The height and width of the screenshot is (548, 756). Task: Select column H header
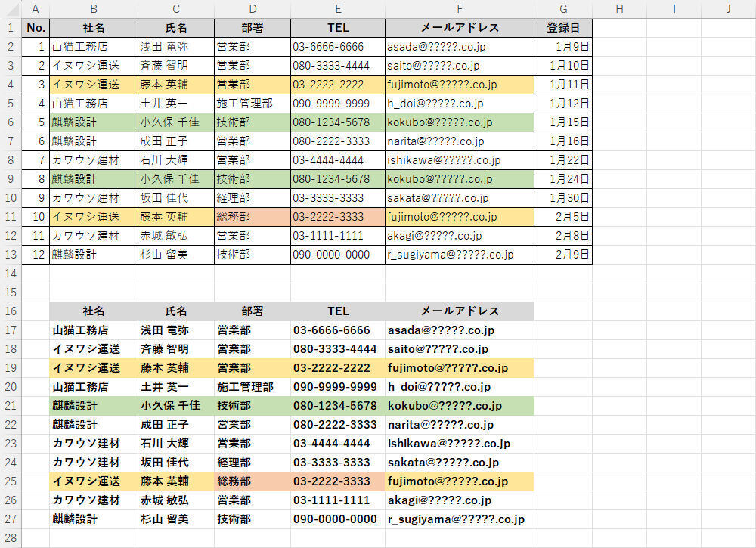(620, 8)
